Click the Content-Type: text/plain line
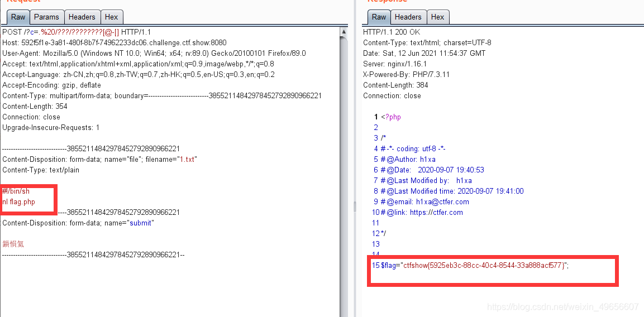The height and width of the screenshot is (317, 644). pos(41,170)
